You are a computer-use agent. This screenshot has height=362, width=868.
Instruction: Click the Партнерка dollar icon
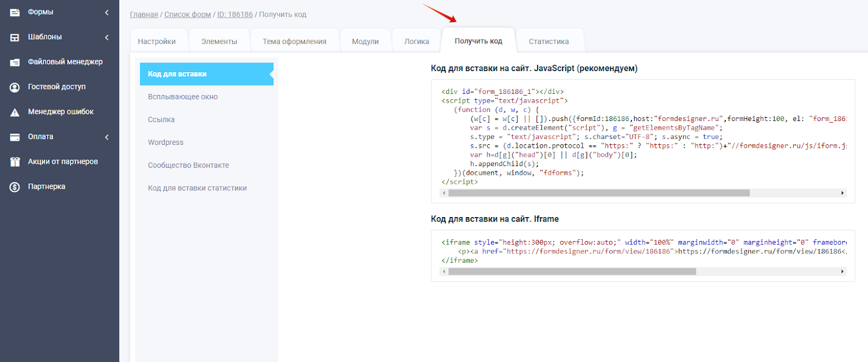pyautogui.click(x=15, y=187)
